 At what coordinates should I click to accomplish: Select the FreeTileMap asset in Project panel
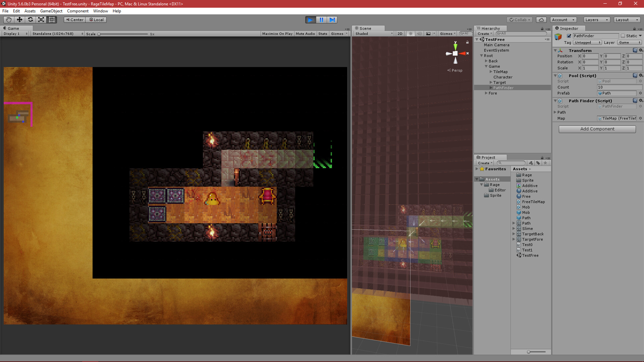tap(533, 202)
